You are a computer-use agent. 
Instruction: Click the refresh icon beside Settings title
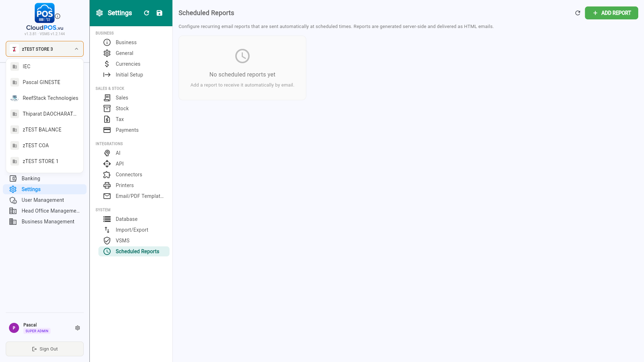(x=147, y=13)
